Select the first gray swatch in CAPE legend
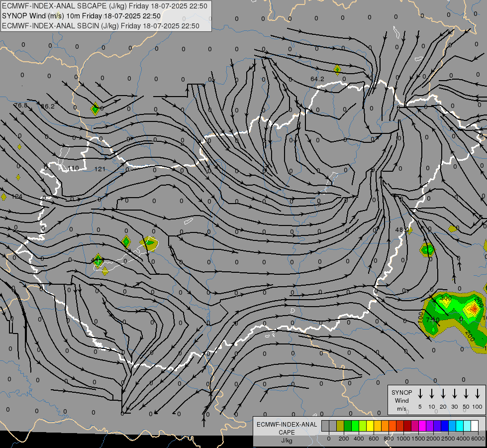 click(325, 426)
